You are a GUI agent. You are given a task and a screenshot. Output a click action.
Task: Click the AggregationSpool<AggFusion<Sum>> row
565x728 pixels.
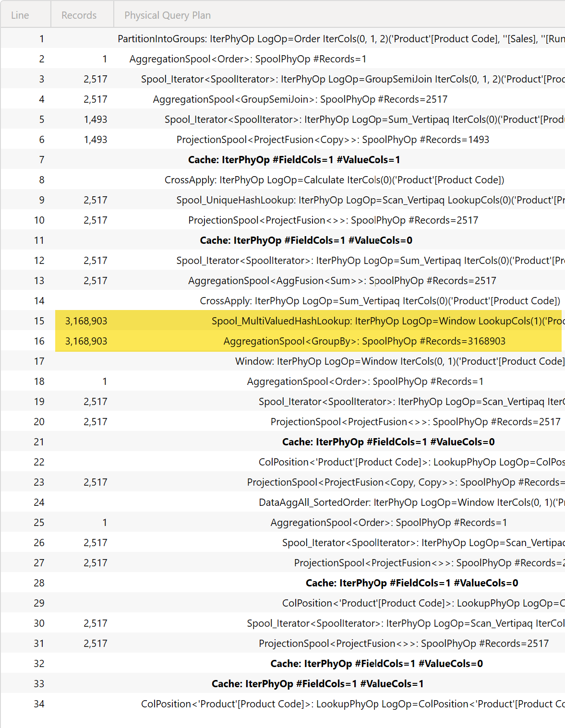coord(342,281)
